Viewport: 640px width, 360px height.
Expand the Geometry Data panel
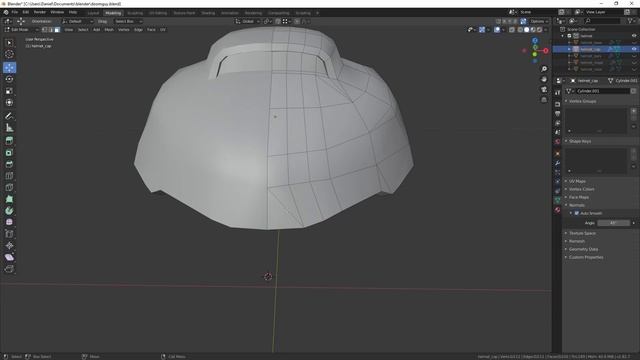(583, 249)
